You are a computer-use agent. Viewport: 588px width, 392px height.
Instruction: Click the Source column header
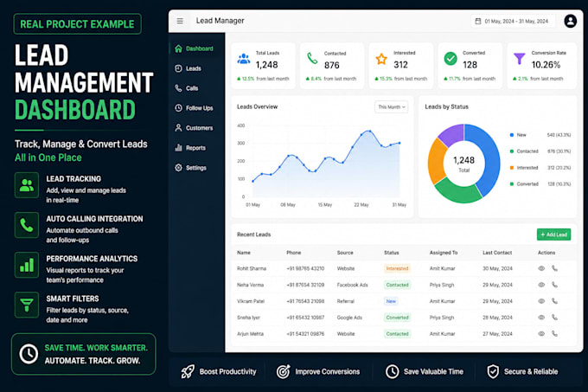(345, 253)
